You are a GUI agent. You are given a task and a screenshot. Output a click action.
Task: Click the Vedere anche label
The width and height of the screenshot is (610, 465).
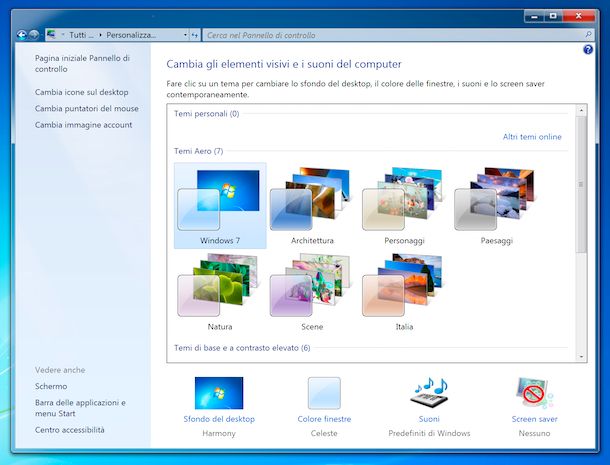pyautogui.click(x=60, y=370)
